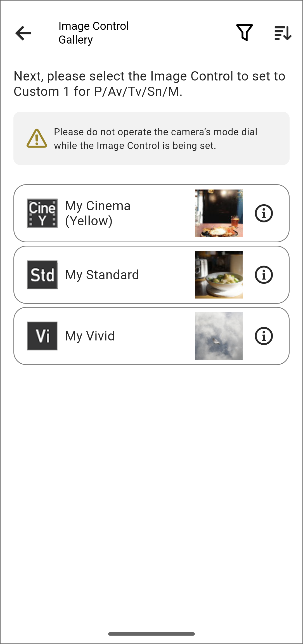
Task: Choose the My Vivid image control
Action: pyautogui.click(x=90, y=336)
